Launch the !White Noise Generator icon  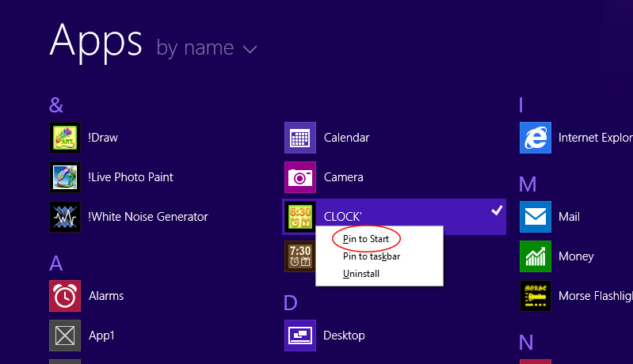point(65,217)
